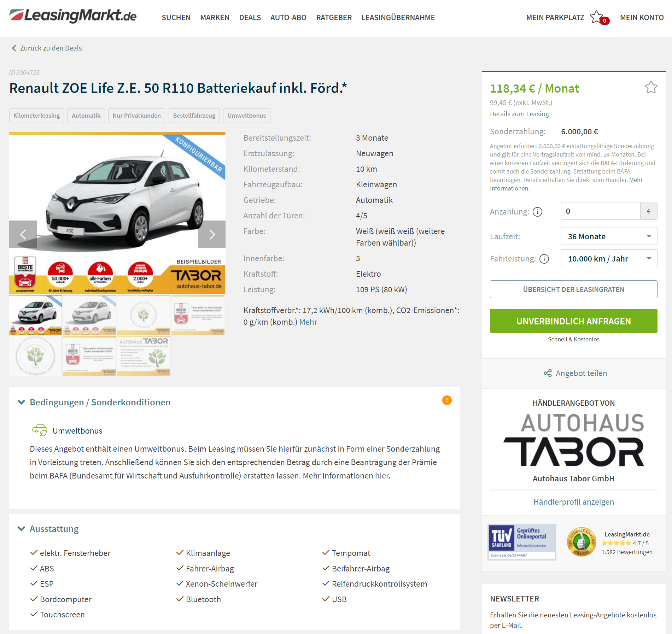Viewport: 672px width, 634px height.
Task: Click the Automatik tag
Action: point(86,116)
